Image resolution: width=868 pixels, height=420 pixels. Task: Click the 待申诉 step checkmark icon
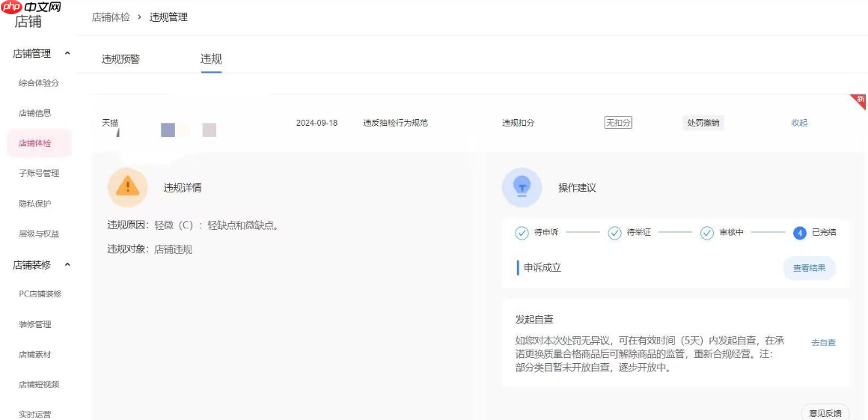tap(522, 233)
